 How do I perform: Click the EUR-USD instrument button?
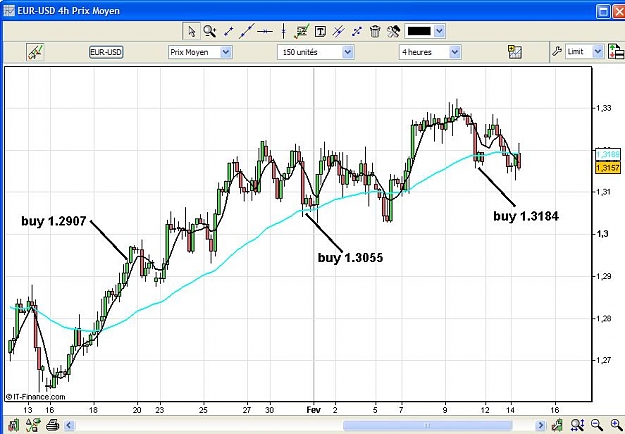tap(106, 52)
